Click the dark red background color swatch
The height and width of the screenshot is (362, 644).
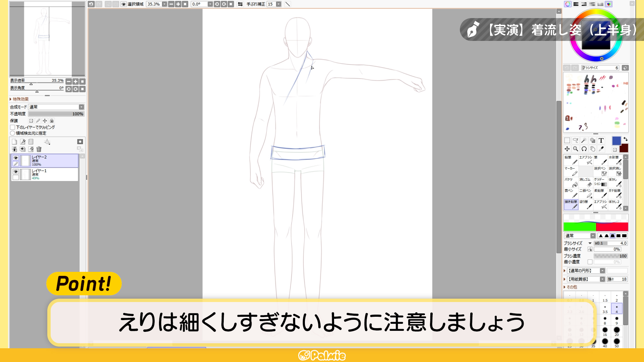pyautogui.click(x=624, y=148)
